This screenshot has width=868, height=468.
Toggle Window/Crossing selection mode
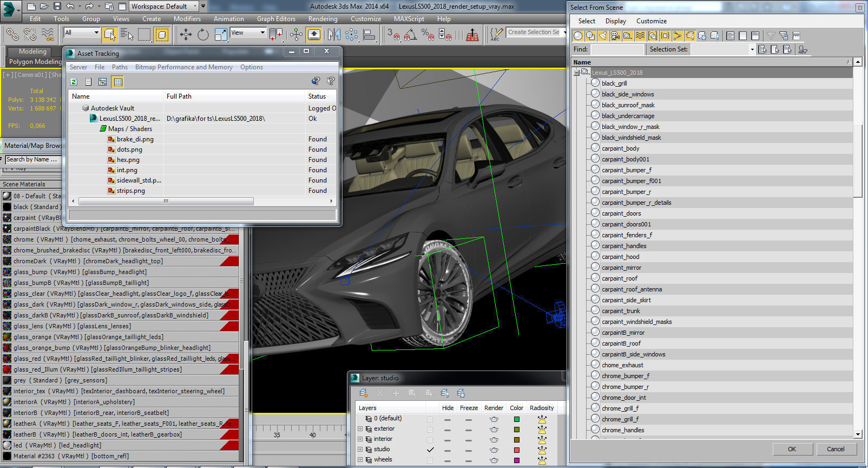click(162, 35)
